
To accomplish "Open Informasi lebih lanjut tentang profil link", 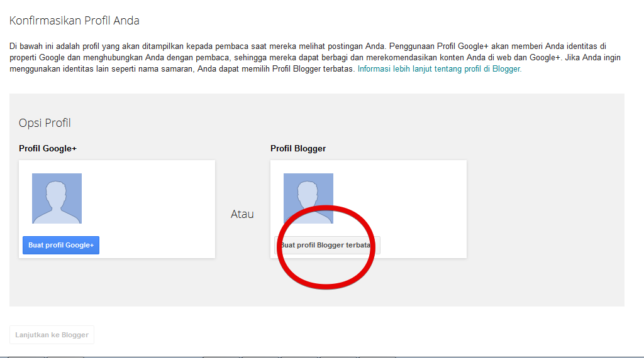I will [440, 69].
